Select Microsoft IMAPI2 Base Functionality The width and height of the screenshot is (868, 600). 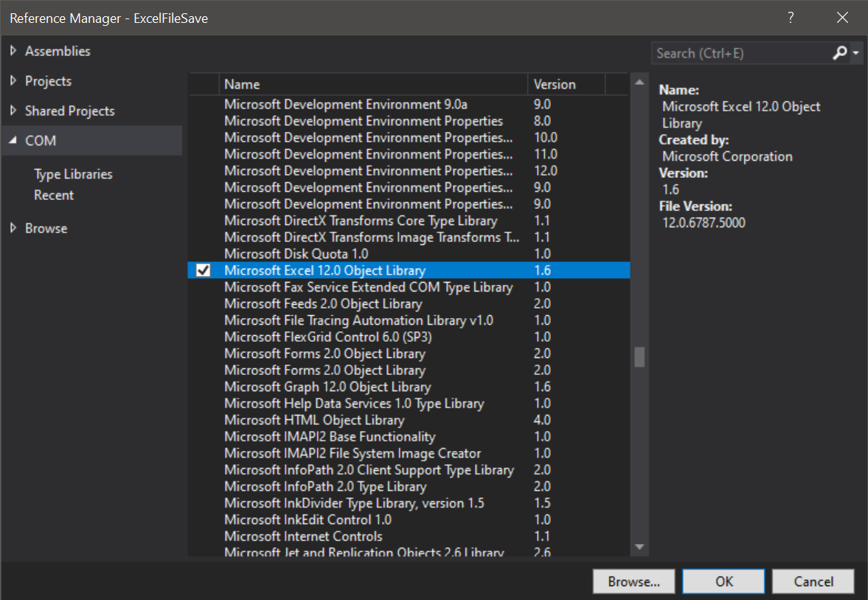[409, 437]
